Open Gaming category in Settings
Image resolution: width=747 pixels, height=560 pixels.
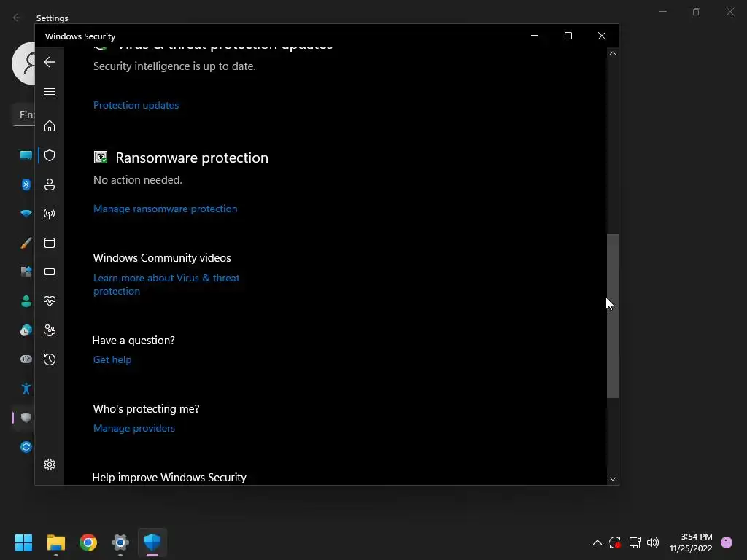[26, 359]
